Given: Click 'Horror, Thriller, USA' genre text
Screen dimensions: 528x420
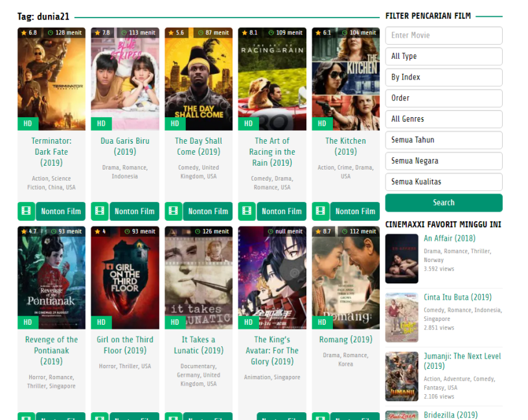Looking at the screenshot, I should click(x=125, y=366).
